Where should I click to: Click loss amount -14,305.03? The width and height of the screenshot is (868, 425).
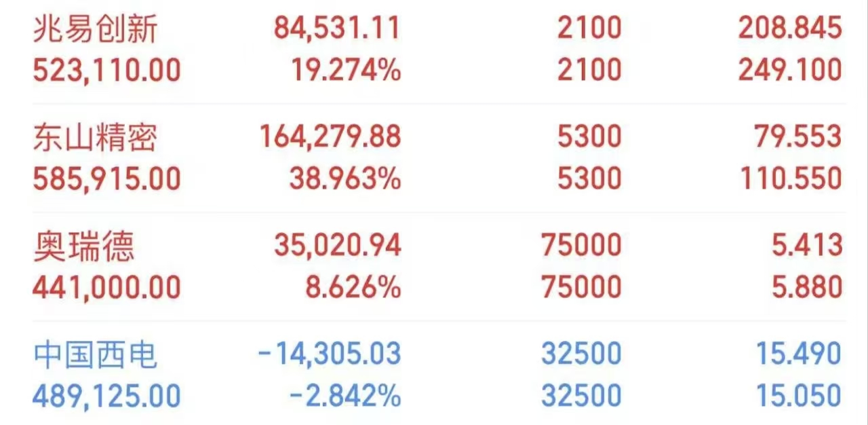330,354
